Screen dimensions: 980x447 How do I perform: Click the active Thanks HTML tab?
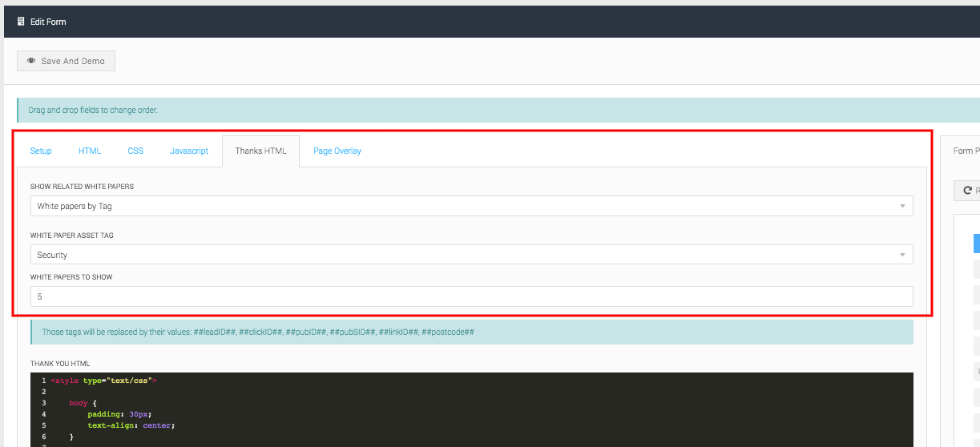coord(260,151)
